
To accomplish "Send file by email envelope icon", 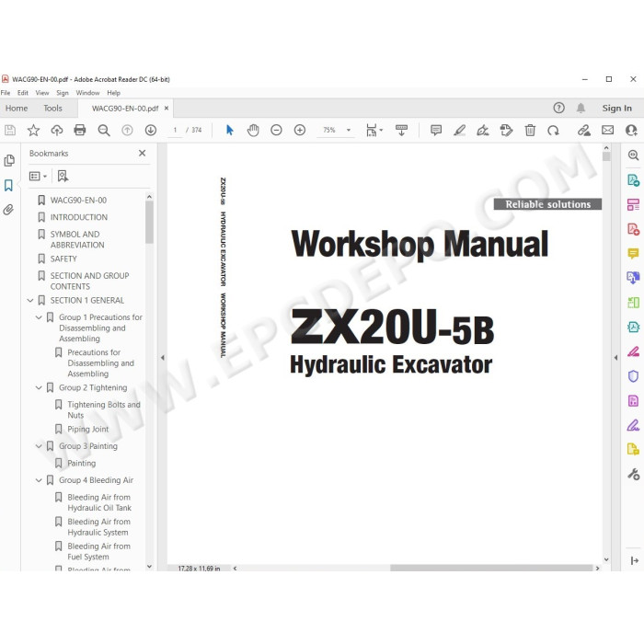I will (607, 131).
